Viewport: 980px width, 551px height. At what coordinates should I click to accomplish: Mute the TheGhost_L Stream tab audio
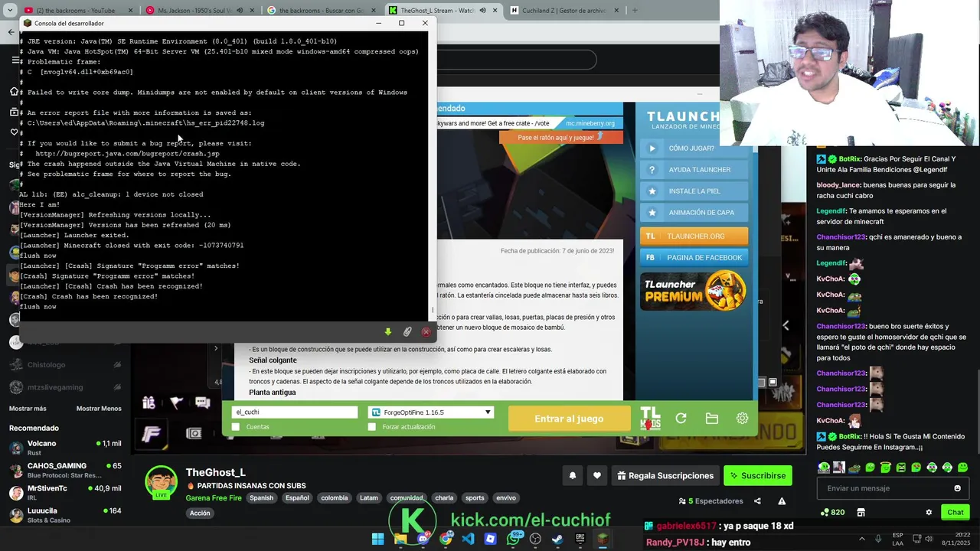[482, 11]
